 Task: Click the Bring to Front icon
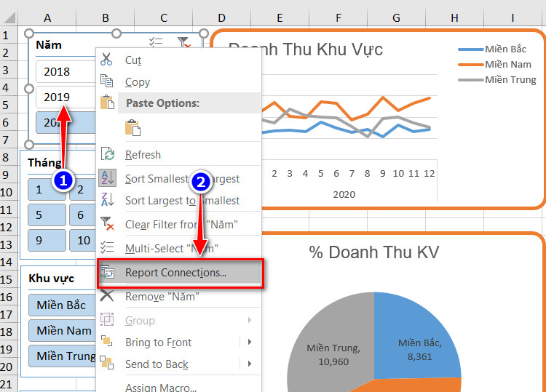pos(106,341)
